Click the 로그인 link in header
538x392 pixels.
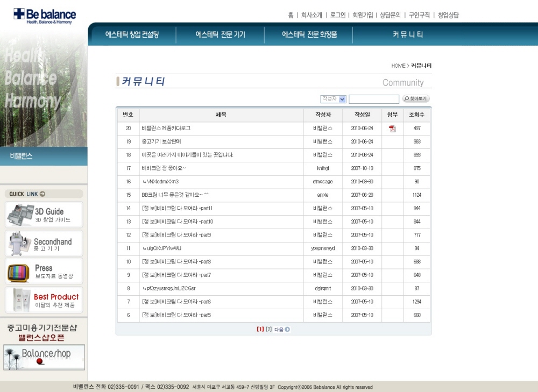pos(337,15)
